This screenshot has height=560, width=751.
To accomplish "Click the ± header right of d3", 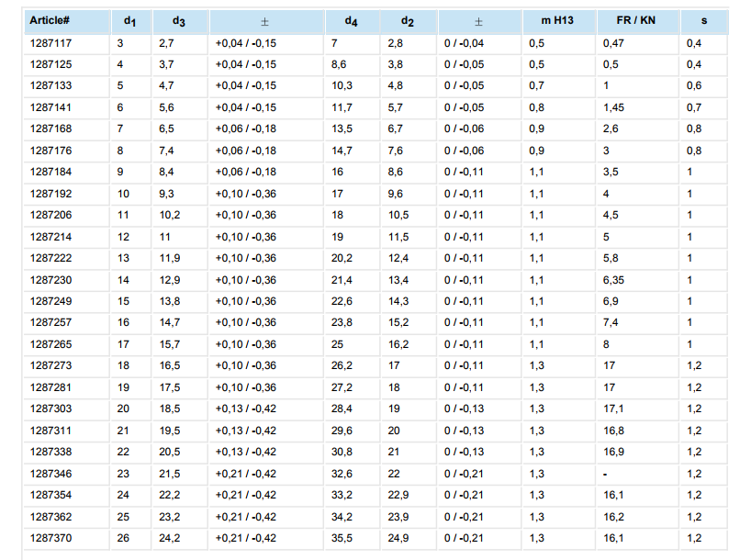I will 265,21.
